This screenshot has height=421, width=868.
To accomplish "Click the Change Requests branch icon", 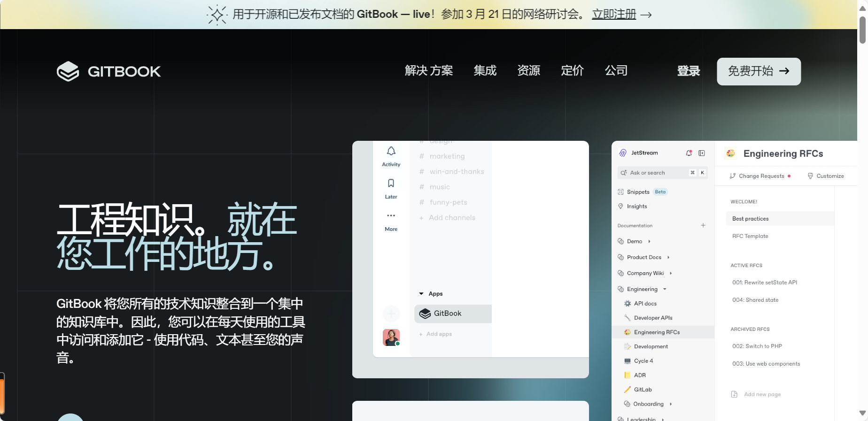I will pos(733,176).
